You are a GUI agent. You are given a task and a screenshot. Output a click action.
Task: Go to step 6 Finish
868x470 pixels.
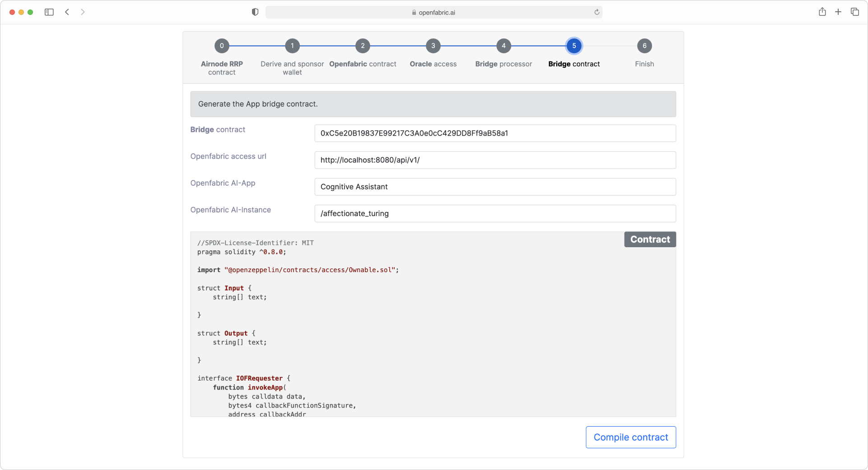coord(644,46)
